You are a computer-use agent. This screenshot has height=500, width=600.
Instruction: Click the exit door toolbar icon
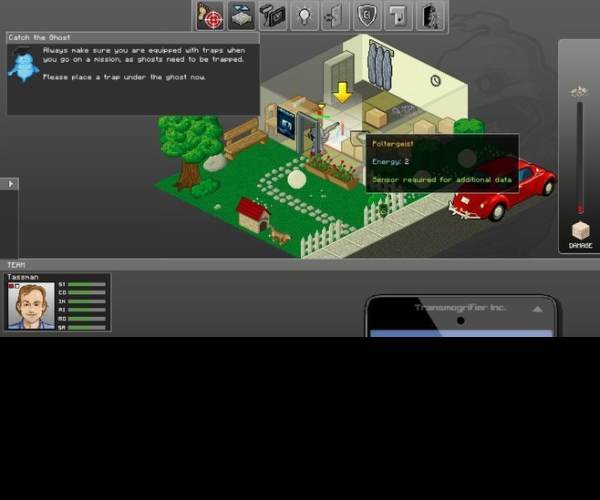tap(336, 16)
